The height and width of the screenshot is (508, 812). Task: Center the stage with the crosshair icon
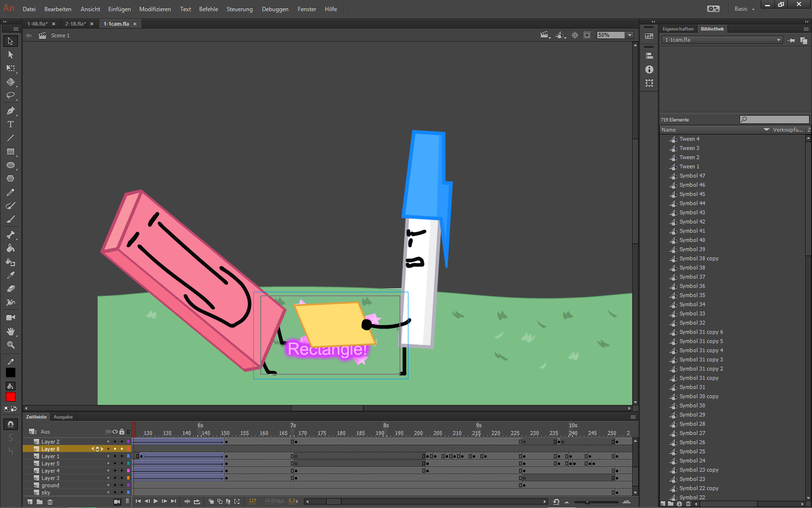click(575, 35)
